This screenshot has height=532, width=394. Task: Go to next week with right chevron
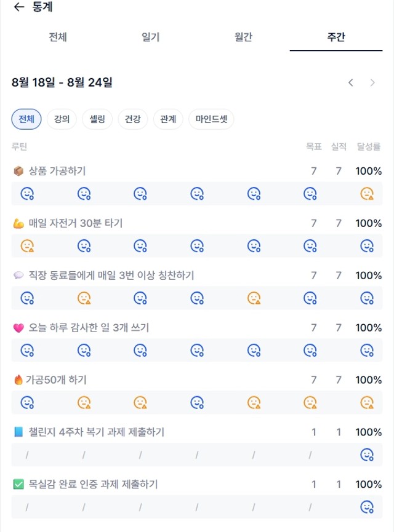[x=372, y=82]
